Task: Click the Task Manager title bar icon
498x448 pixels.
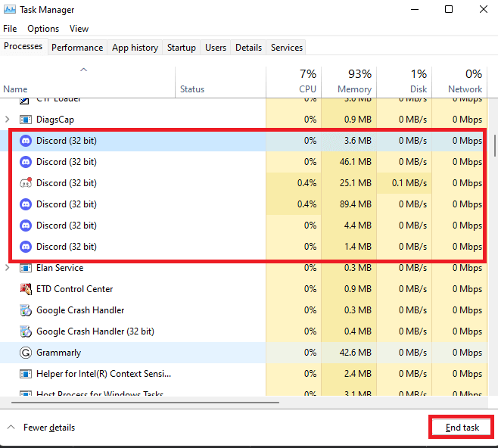Action: point(10,10)
